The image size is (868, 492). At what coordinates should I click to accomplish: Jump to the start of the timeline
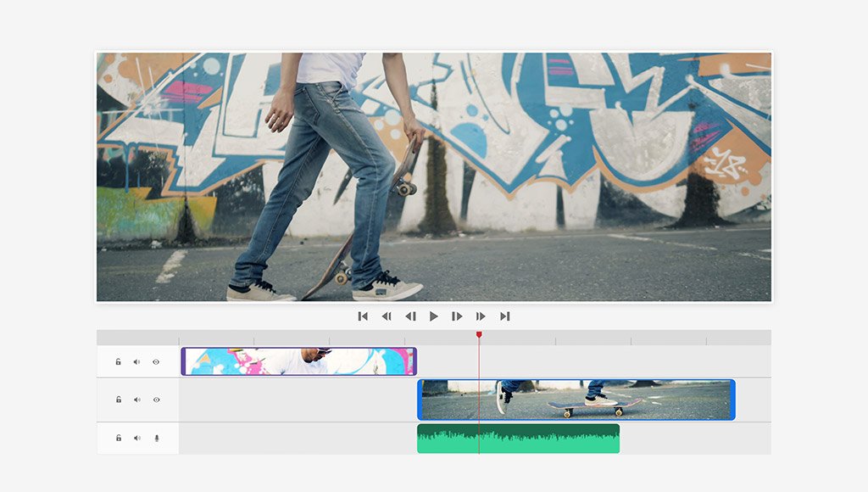pos(364,316)
